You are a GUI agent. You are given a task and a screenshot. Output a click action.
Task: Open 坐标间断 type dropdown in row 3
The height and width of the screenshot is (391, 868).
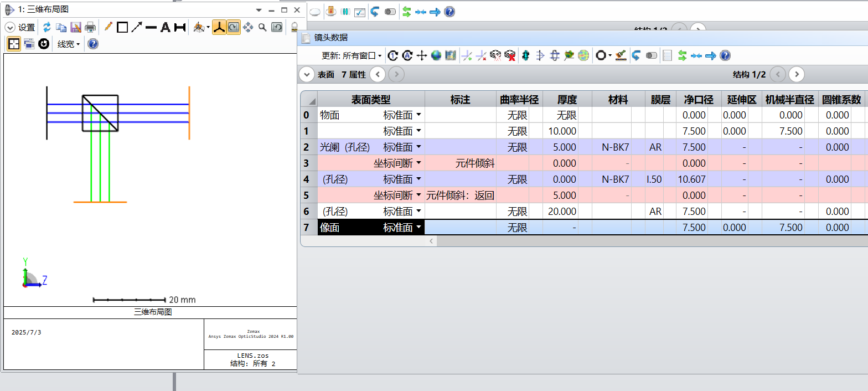(418, 163)
